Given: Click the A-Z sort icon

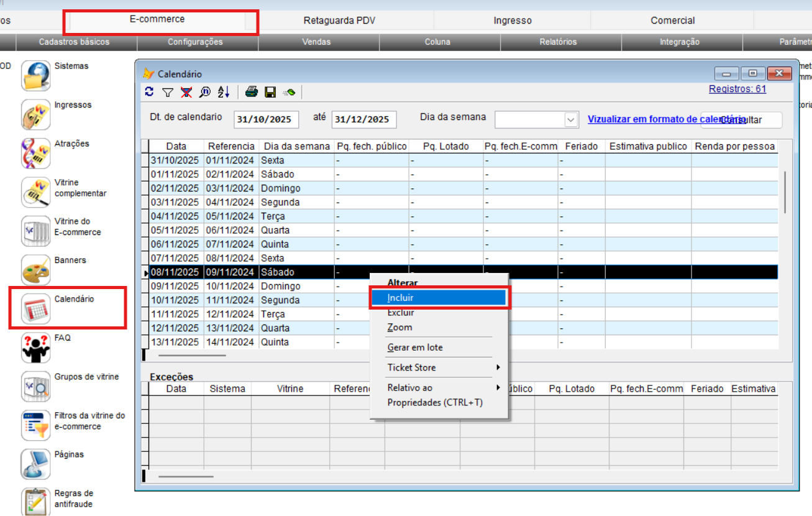Looking at the screenshot, I should click(x=224, y=92).
